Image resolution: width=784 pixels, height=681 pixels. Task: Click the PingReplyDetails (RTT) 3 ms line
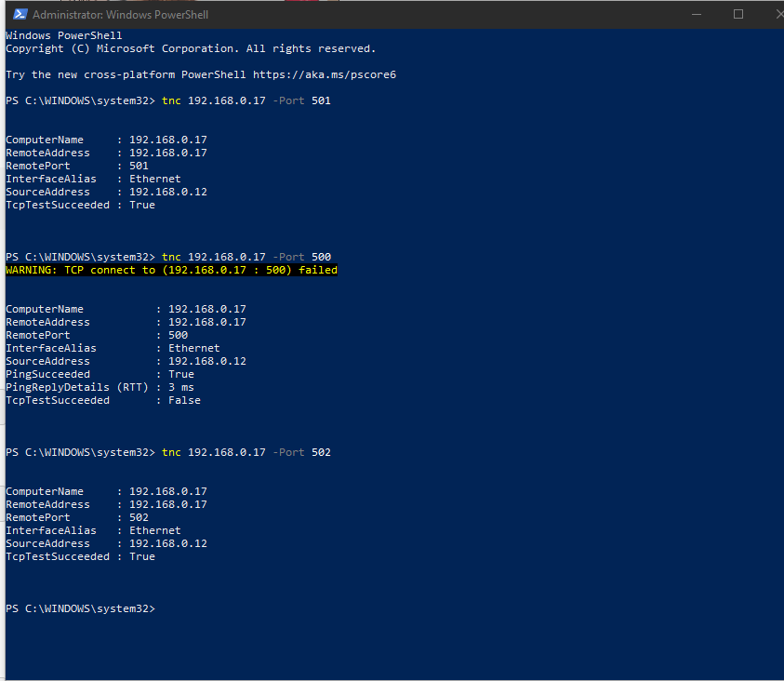click(x=100, y=387)
